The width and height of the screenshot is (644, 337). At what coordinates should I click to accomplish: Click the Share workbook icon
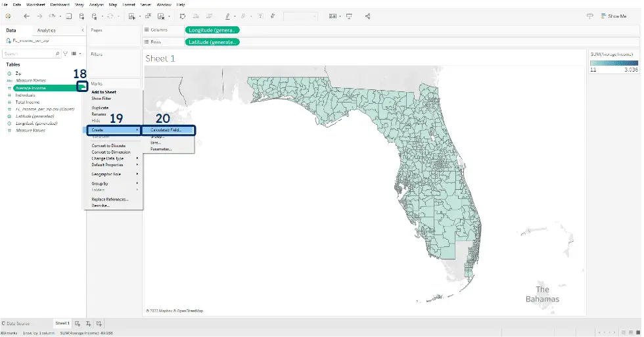point(367,16)
